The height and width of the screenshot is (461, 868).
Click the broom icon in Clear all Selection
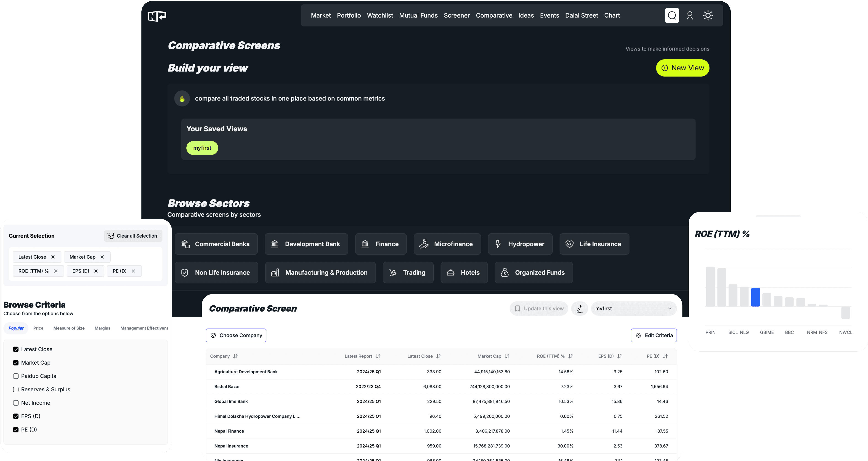click(111, 236)
